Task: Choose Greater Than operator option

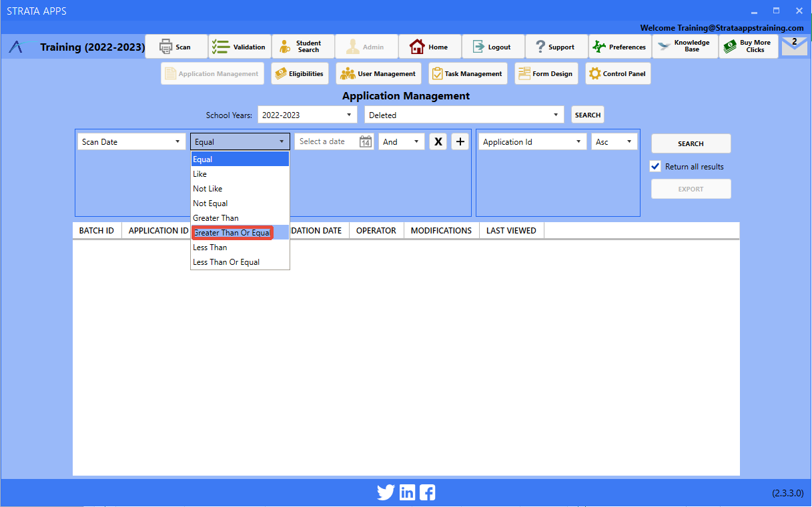Action: click(240, 217)
